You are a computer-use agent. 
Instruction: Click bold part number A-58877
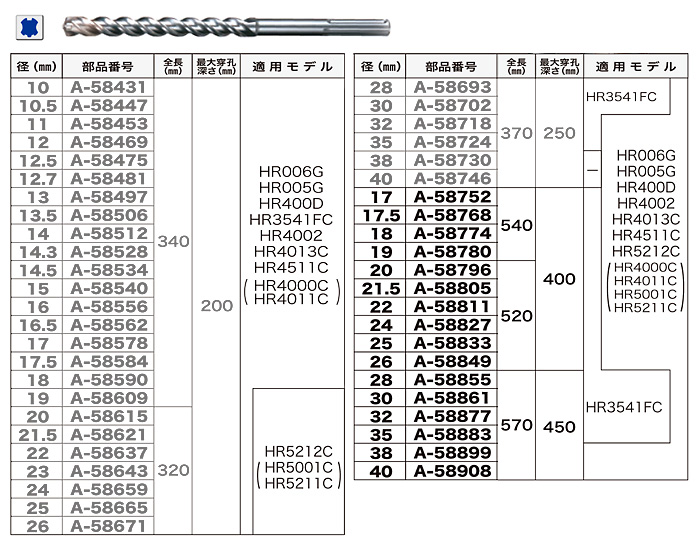[x=453, y=417]
